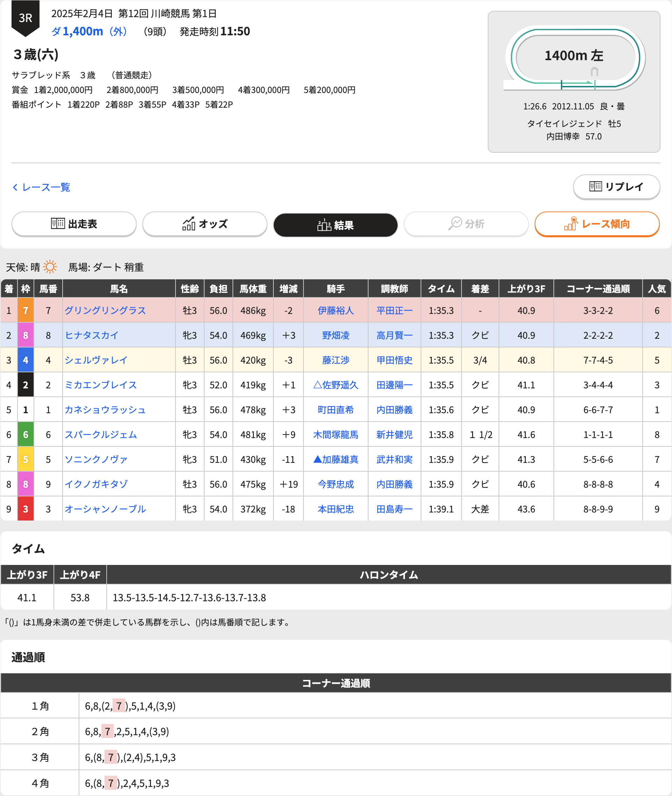Open horse ミカエンブレイス
The height and width of the screenshot is (796, 672).
pyautogui.click(x=101, y=385)
